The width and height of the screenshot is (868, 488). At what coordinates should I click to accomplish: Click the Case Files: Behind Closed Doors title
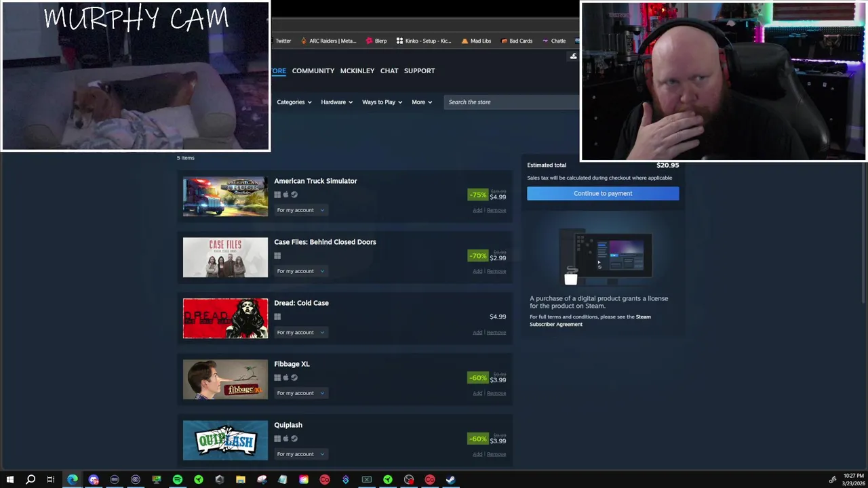[325, 242]
